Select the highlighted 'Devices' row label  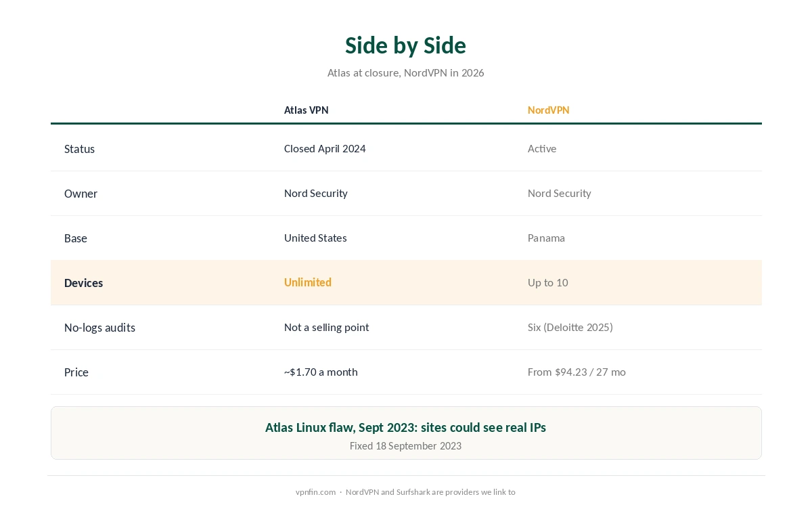click(83, 283)
